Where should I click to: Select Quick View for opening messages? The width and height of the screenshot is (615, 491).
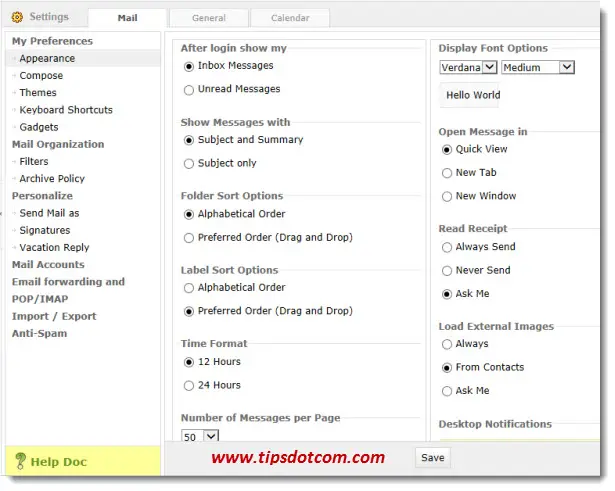click(x=447, y=150)
